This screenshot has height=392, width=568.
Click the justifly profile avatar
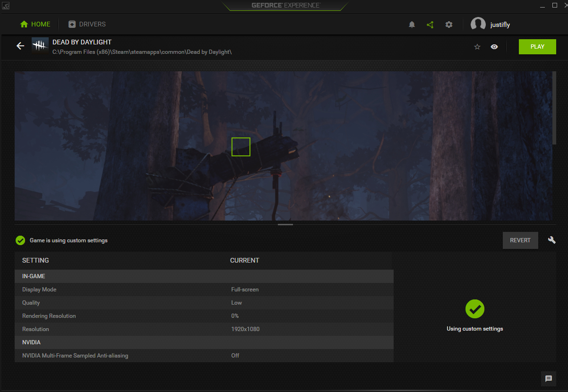[478, 25]
